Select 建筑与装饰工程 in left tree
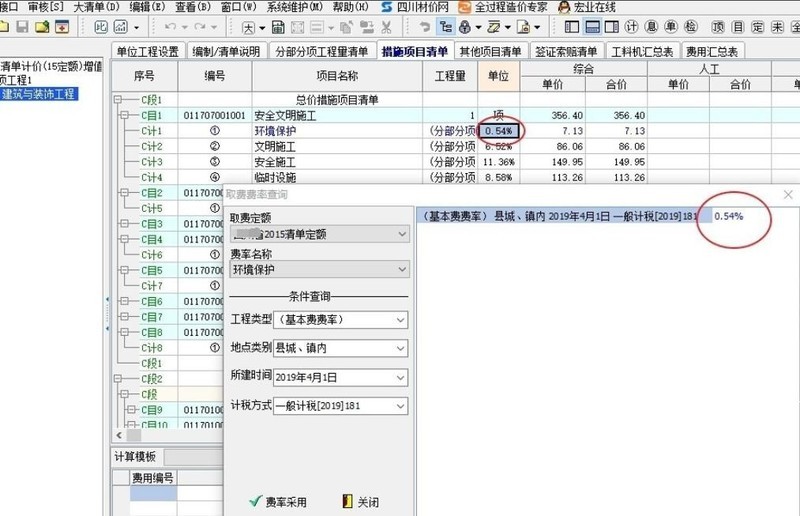800x516 pixels. pyautogui.click(x=38, y=94)
